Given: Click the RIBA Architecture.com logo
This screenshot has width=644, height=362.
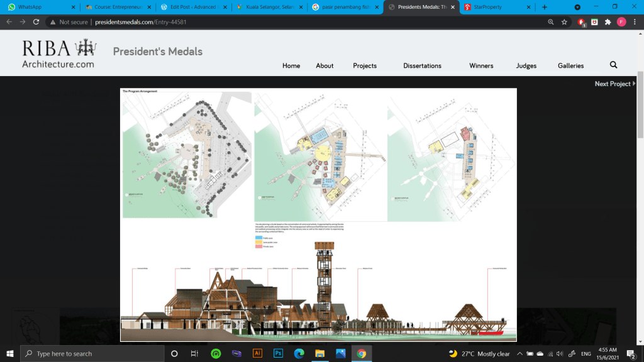Looking at the screenshot, I should 58,54.
